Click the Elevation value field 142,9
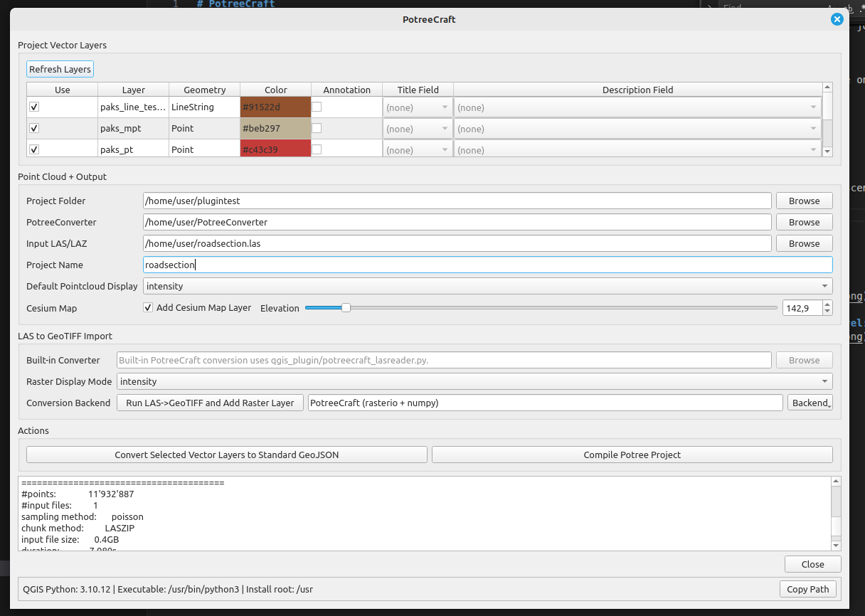This screenshot has height=616, width=865. (x=802, y=308)
